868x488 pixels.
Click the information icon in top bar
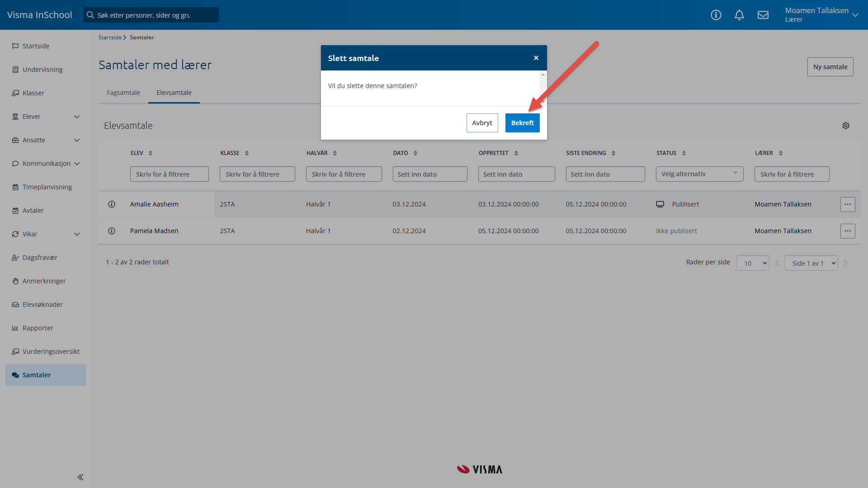click(716, 15)
